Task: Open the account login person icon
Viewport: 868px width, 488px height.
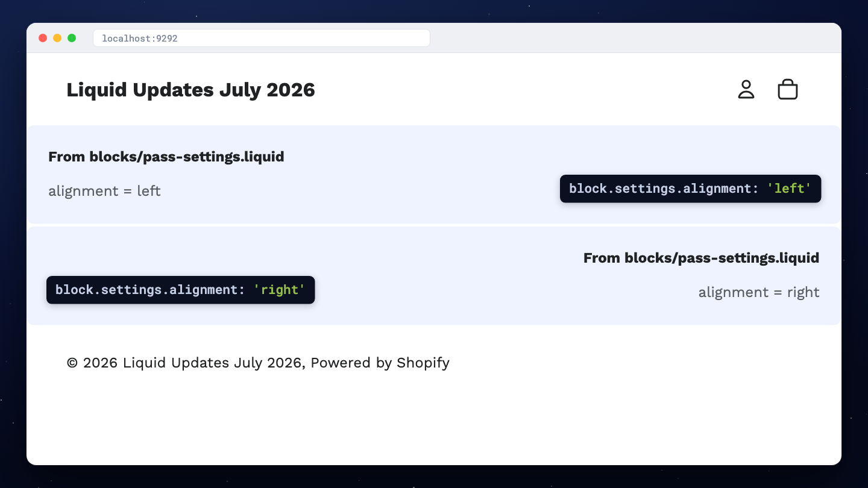Action: (746, 89)
